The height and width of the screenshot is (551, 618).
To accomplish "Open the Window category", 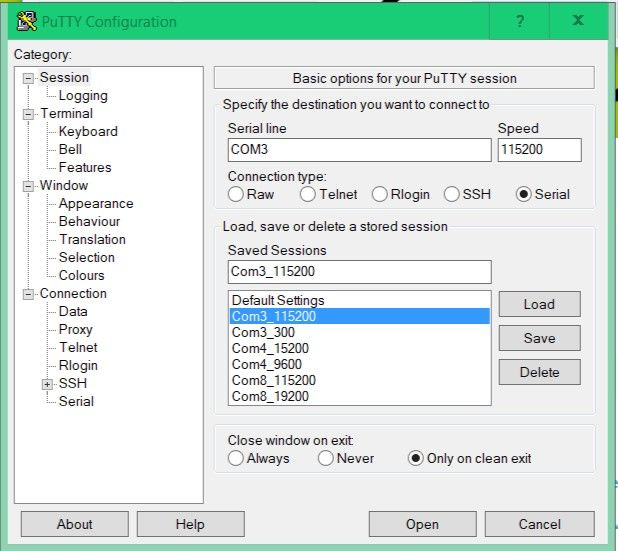I will click(64, 186).
